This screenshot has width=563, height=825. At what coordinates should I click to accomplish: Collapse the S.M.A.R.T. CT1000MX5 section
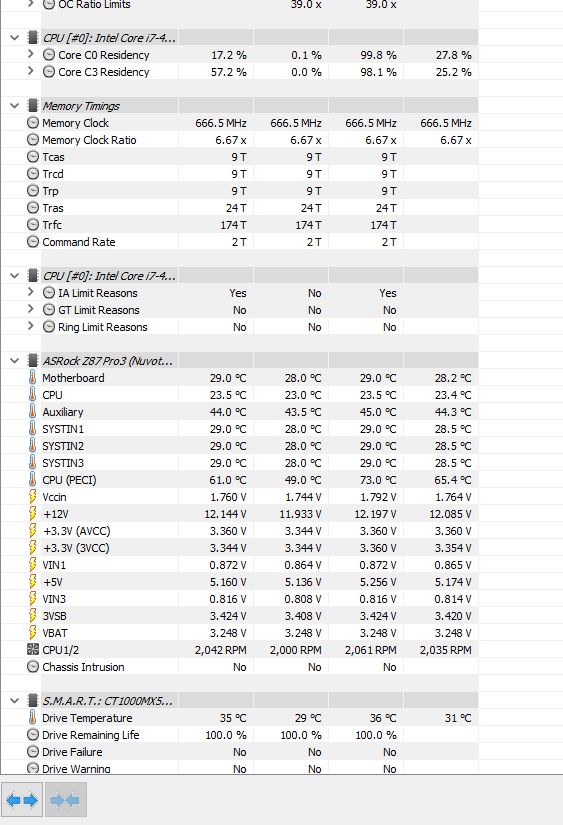coord(15,701)
